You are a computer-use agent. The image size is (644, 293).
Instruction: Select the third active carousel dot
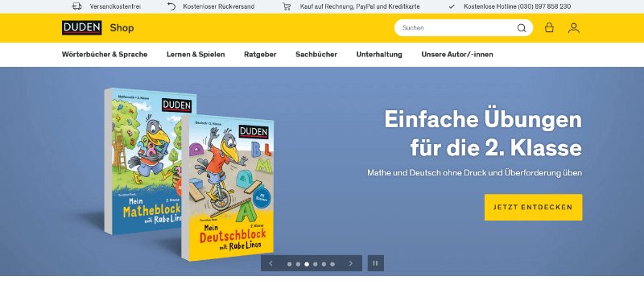(x=307, y=264)
